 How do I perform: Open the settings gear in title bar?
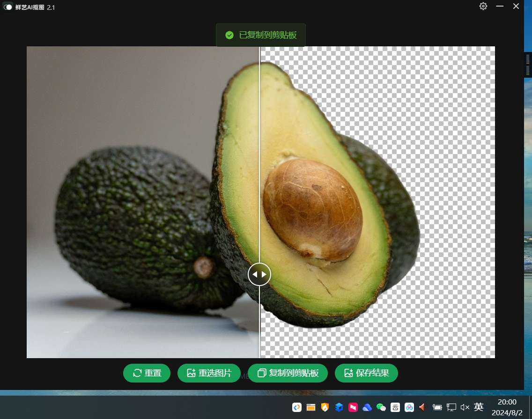483,6
